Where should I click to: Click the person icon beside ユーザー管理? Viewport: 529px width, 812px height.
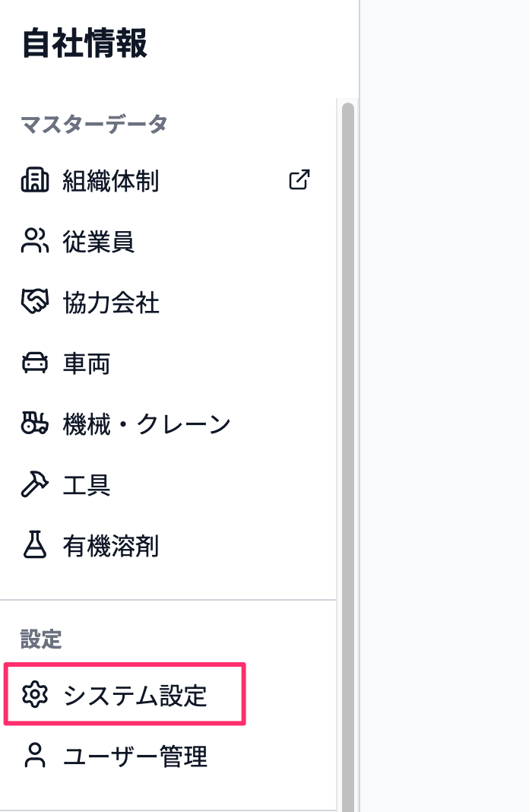tap(35, 755)
